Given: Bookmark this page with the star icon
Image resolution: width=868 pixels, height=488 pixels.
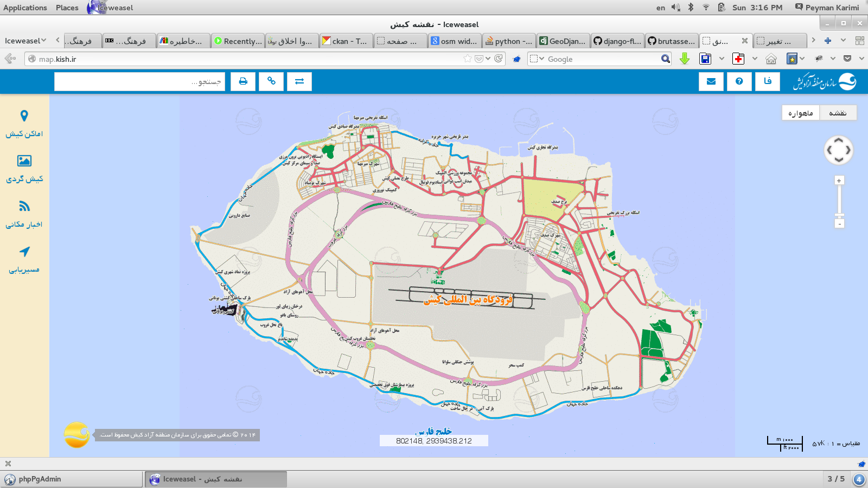Looking at the screenshot, I should (468, 59).
